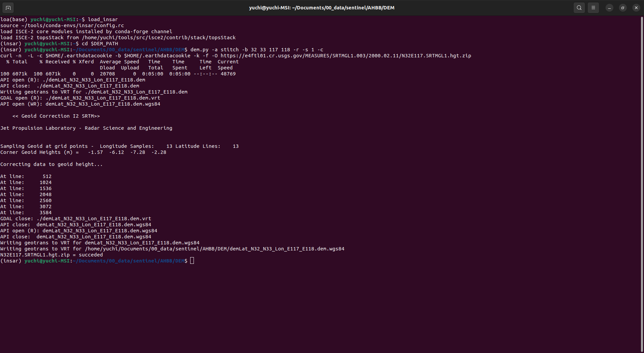This screenshot has width=644, height=353.
Task: Click the cursor at the final prompt
Action: (192, 261)
